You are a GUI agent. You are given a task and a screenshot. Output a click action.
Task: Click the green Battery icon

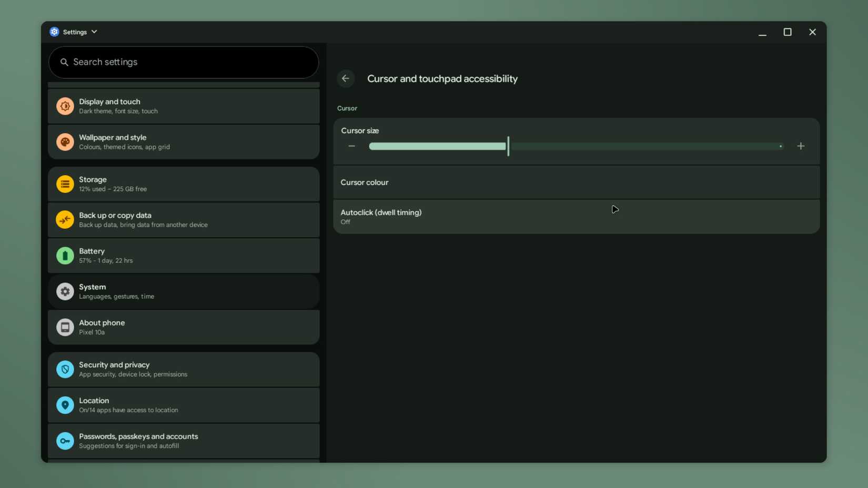click(x=65, y=256)
